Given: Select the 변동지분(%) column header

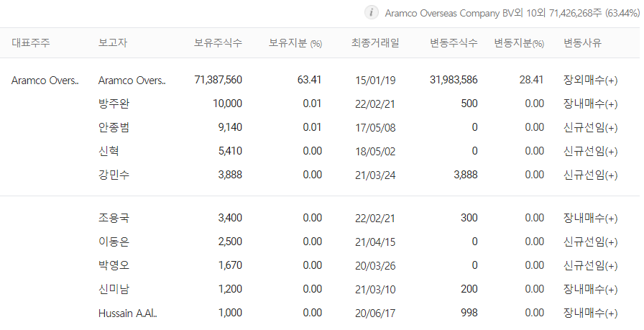Looking at the screenshot, I should (x=519, y=42).
